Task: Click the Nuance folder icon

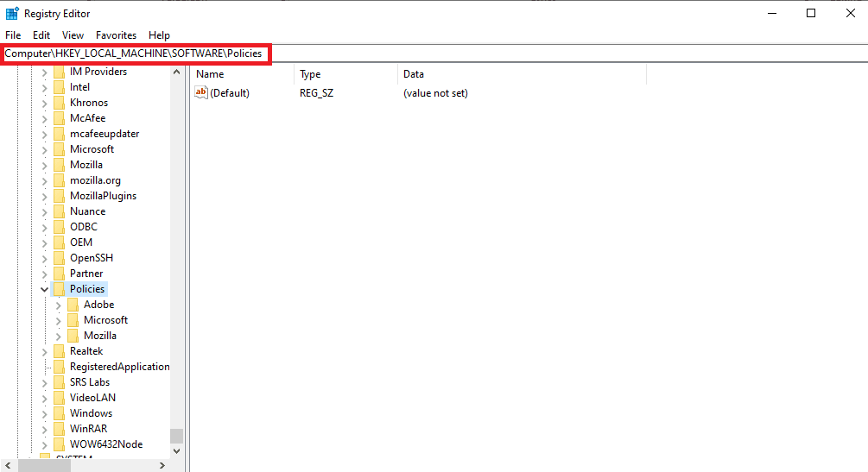Action: pyautogui.click(x=60, y=211)
